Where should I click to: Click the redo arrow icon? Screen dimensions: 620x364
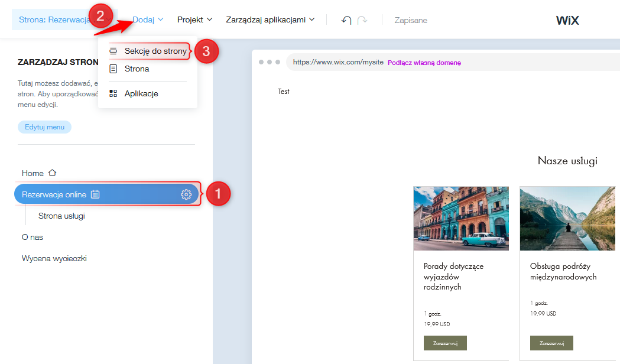[362, 20]
